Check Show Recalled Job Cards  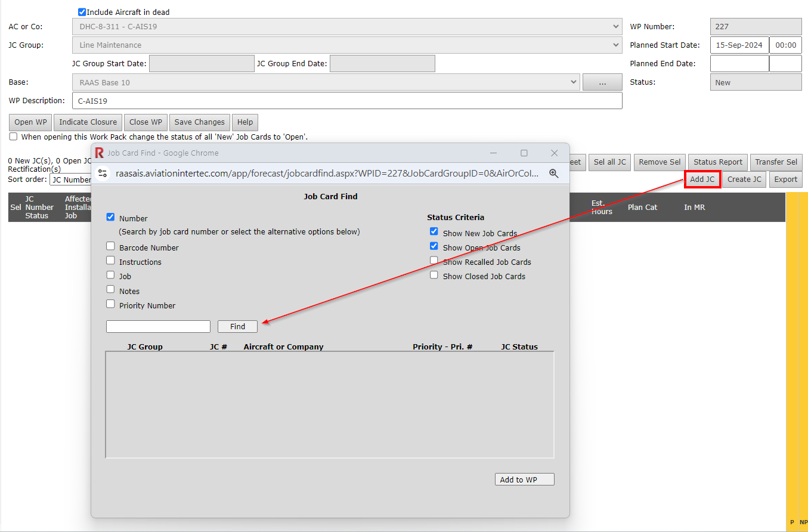click(x=434, y=261)
